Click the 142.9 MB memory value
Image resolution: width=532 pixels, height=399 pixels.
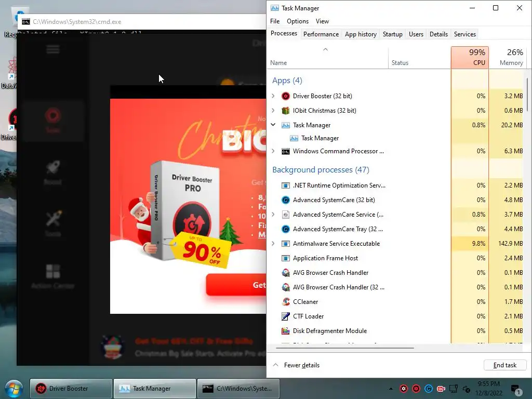click(511, 244)
